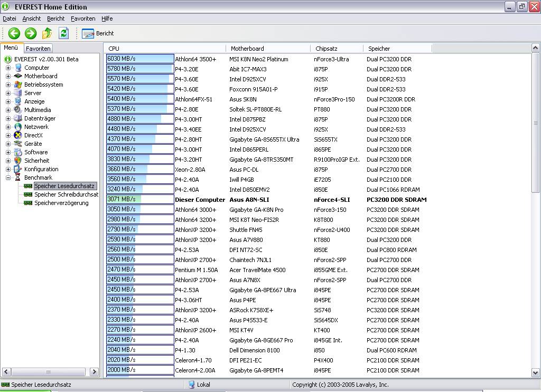Select the Motherboard icon in the tree
Screen dimensions: 541x392
pos(18,76)
